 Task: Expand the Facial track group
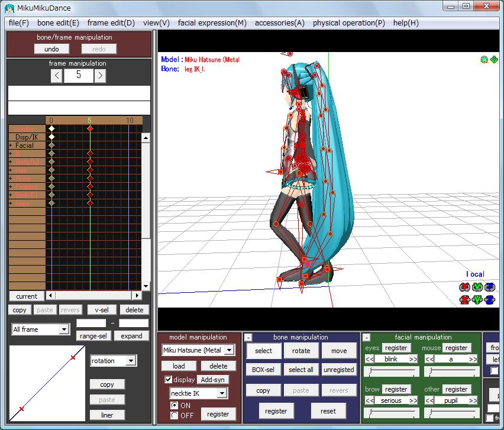[11, 146]
